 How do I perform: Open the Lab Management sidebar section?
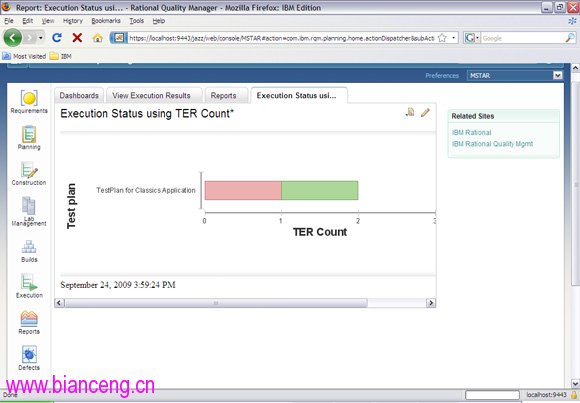pyautogui.click(x=29, y=211)
